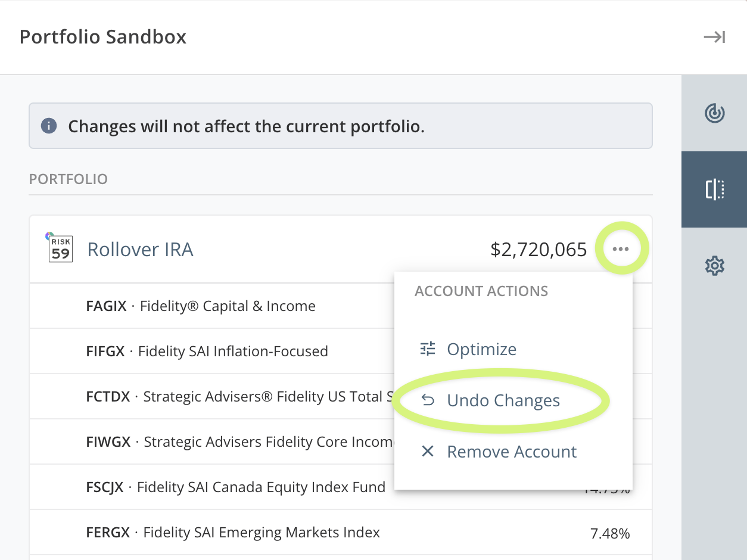Open the Rollover IRA account link
This screenshot has width=747, height=560.
(x=140, y=249)
